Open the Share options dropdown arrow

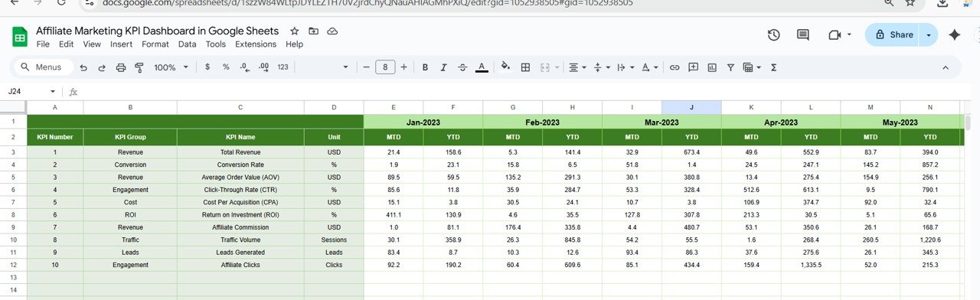click(x=929, y=35)
